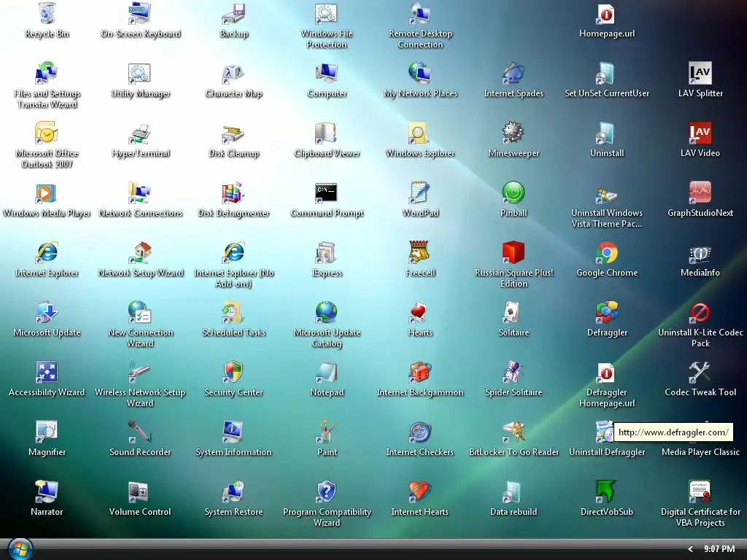747x560 pixels.
Task: Open HyperTerminal shortcut
Action: click(x=140, y=133)
